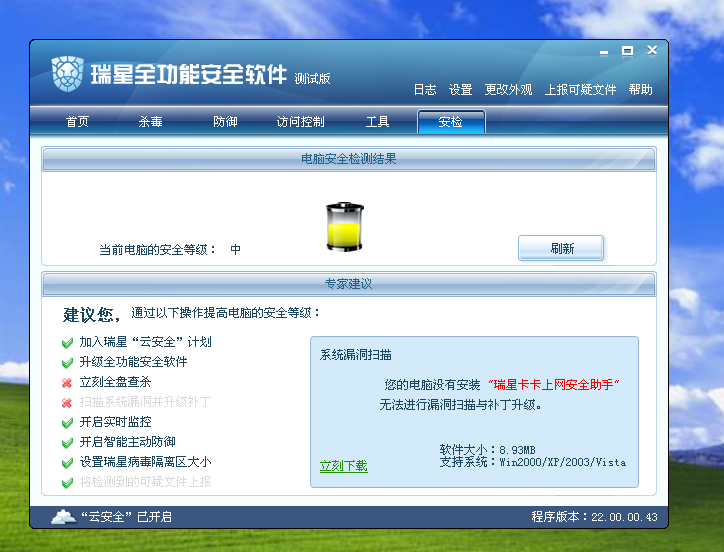Select 立刻全盘查杀 suggestion

115,382
